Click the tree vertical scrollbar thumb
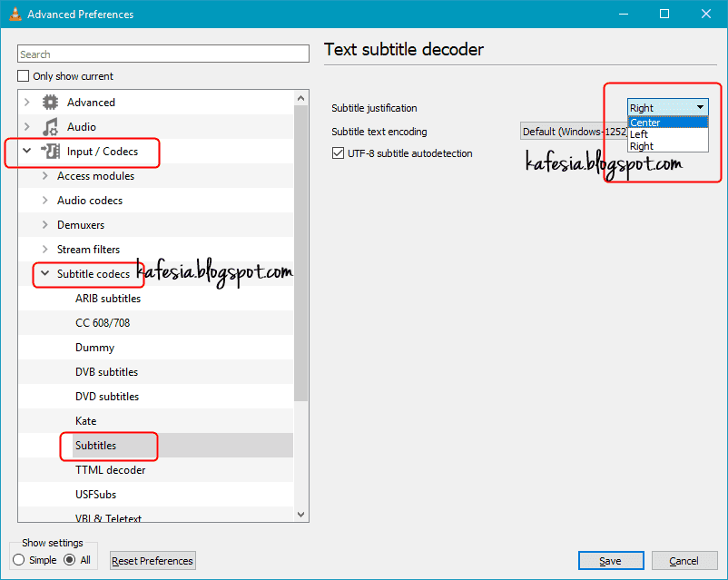 (x=300, y=253)
